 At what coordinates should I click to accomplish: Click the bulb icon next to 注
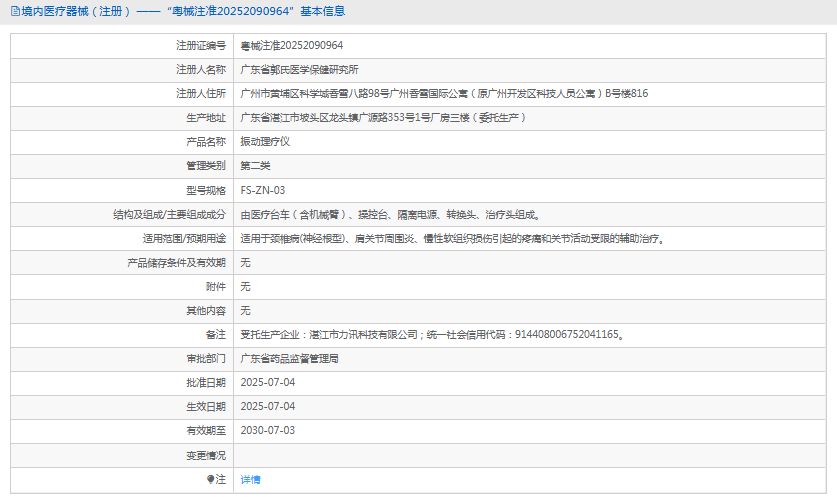(210, 479)
